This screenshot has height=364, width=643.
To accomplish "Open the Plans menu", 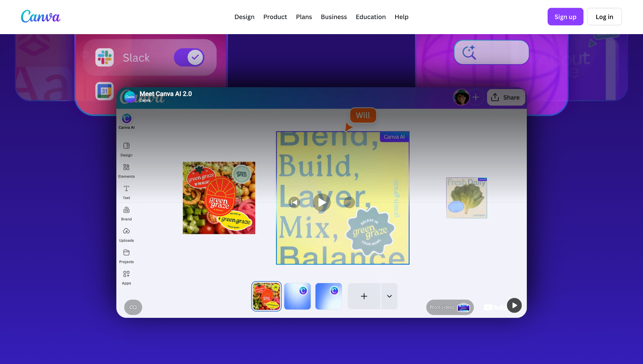I will click(304, 17).
